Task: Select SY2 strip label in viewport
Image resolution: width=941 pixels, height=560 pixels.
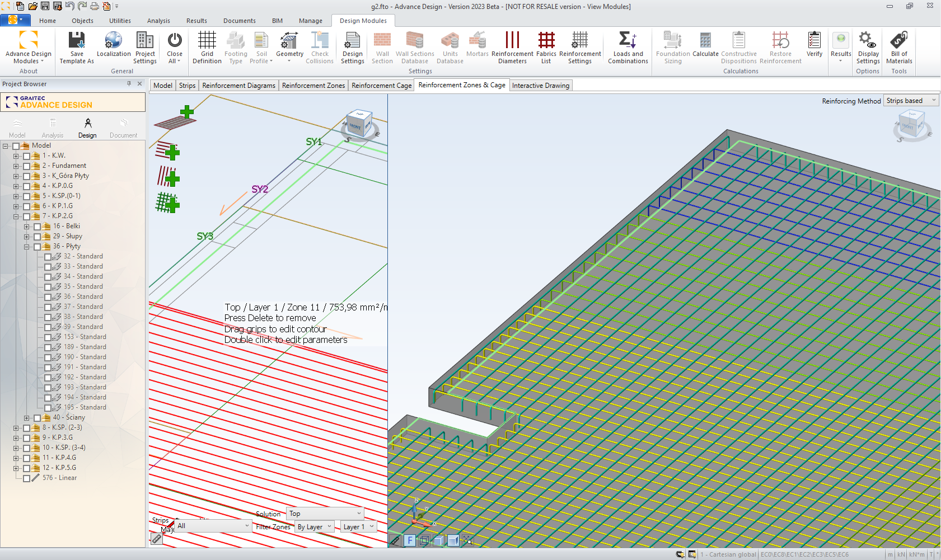Action: (x=260, y=189)
